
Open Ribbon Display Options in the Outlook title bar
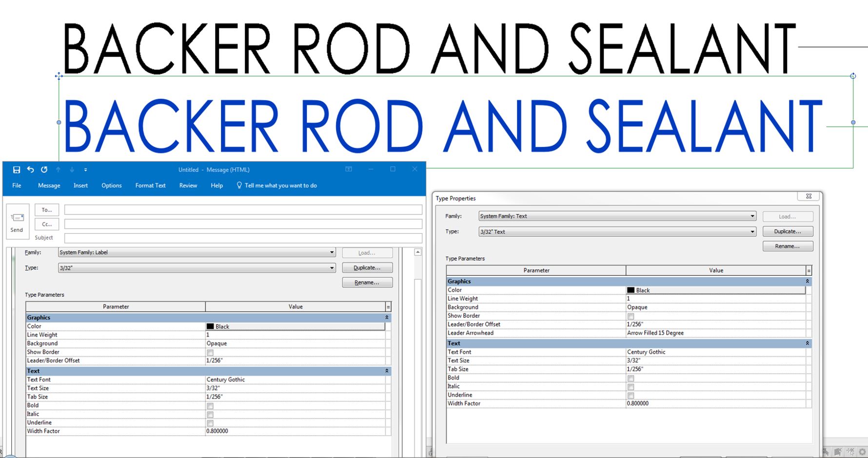[349, 169]
